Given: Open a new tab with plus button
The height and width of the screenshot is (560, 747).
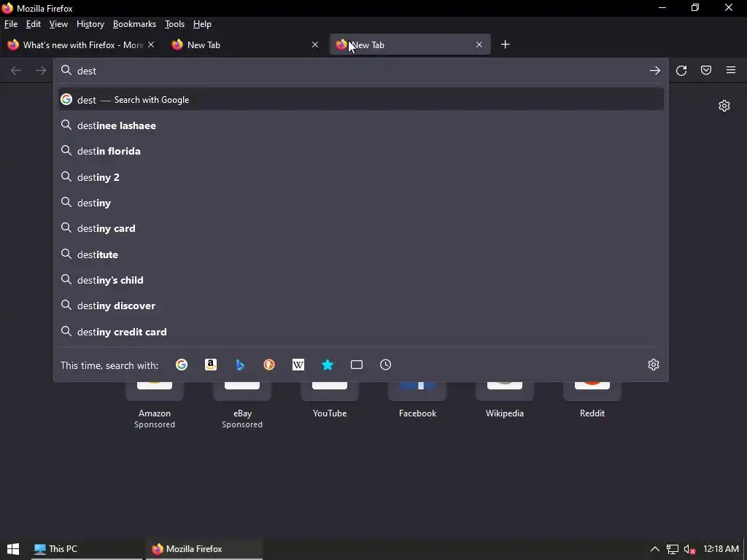Looking at the screenshot, I should pyautogui.click(x=506, y=44).
